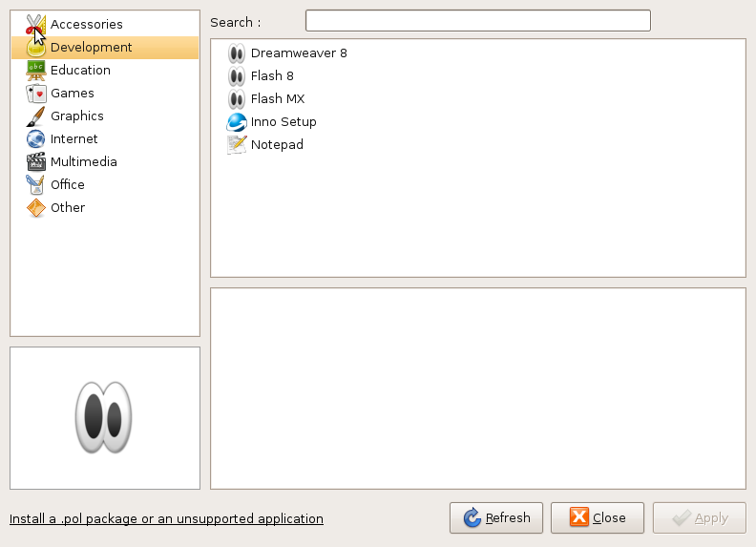Click the Multimedia clapperboard icon

click(35, 161)
